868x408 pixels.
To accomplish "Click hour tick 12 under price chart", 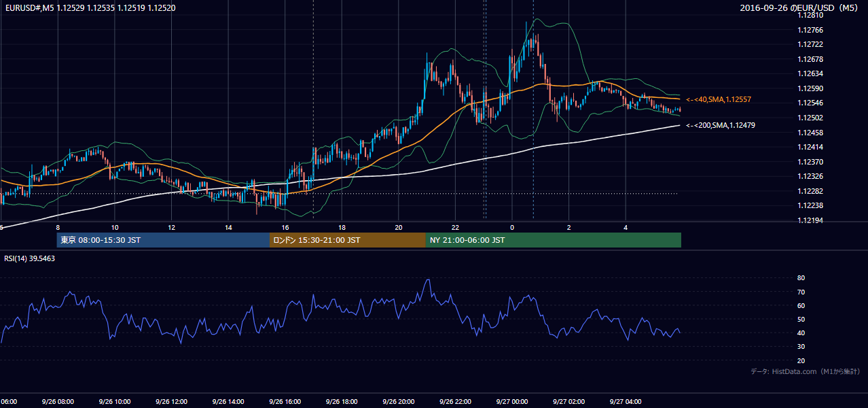I will coord(171,227).
